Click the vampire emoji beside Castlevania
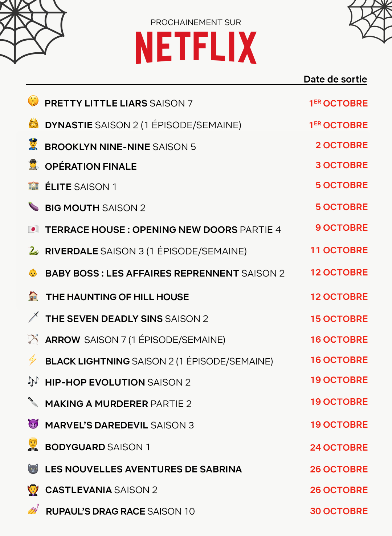 point(33,489)
